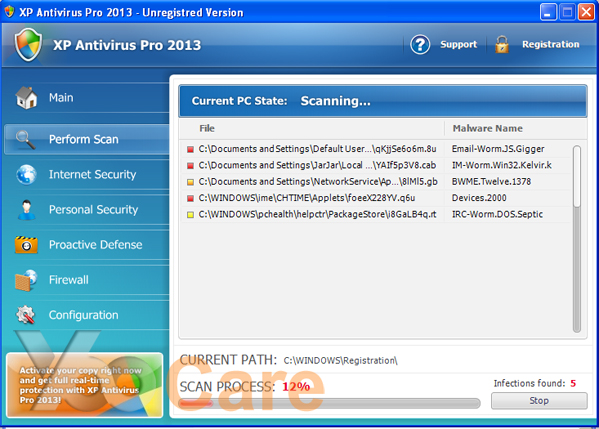Click the house icon next to Main
The image size is (599, 429).
pos(26,98)
